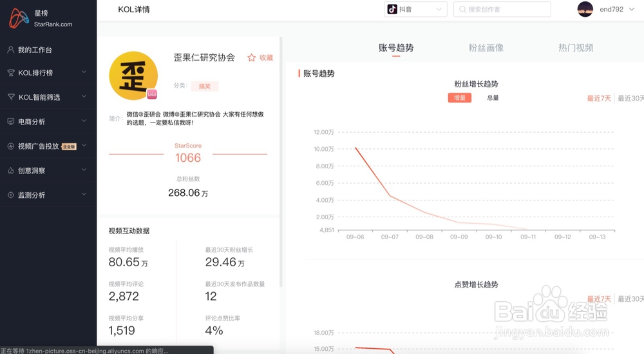Click the 09-06 peak point on fans chart
This screenshot has height=354, width=644.
click(355, 147)
